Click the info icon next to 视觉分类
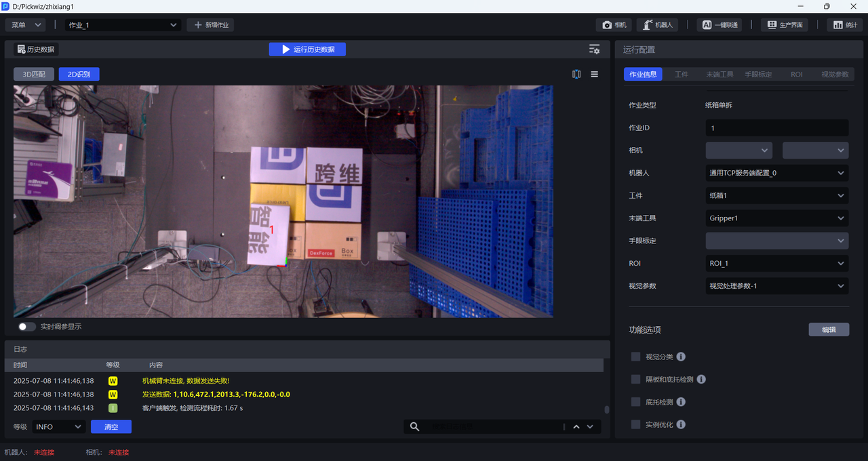The image size is (868, 461). [681, 357]
